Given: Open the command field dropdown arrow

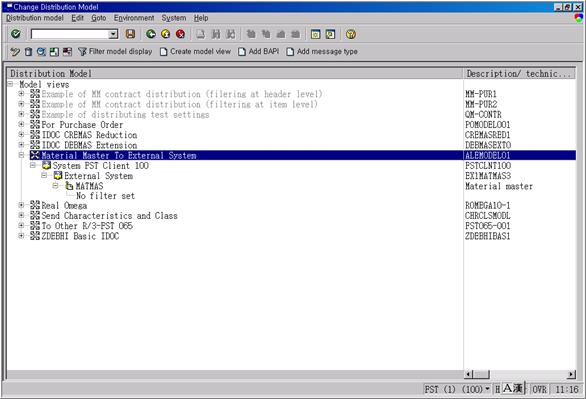Looking at the screenshot, I should point(113,34).
